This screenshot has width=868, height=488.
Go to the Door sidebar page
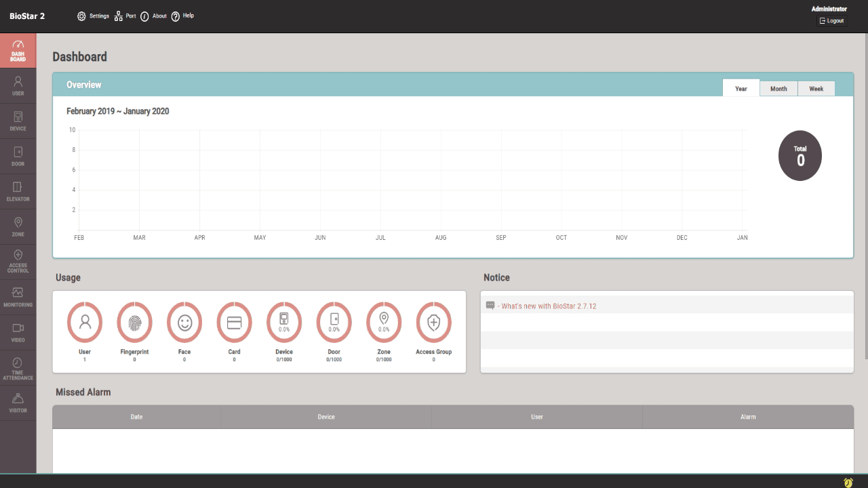[18, 156]
